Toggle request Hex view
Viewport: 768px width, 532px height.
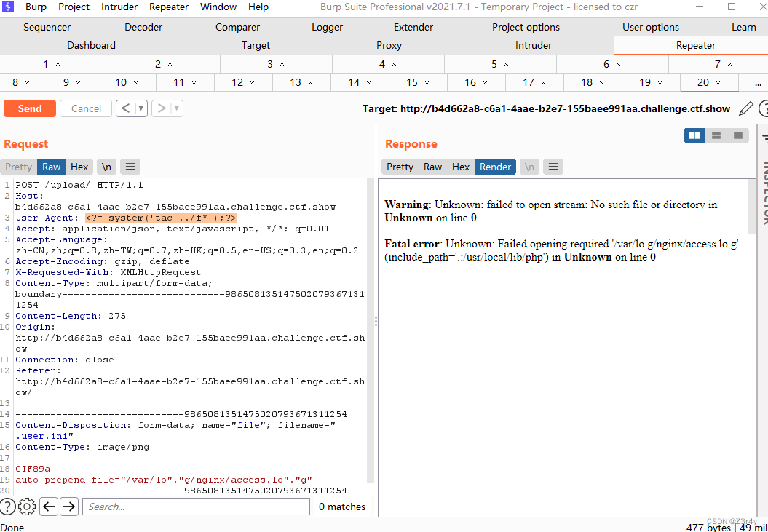79,167
